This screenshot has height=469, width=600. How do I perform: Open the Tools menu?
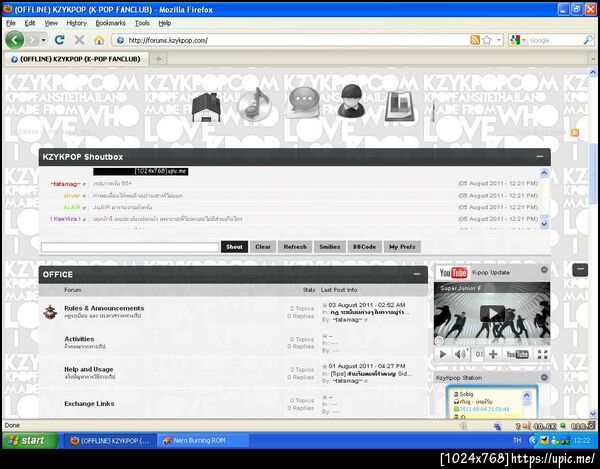point(142,23)
